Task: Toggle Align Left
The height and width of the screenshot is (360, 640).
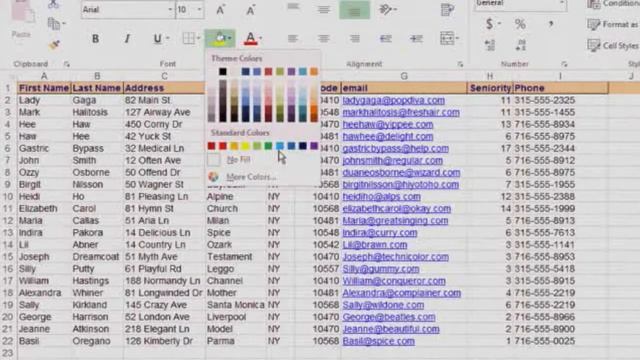Action: [x=293, y=39]
